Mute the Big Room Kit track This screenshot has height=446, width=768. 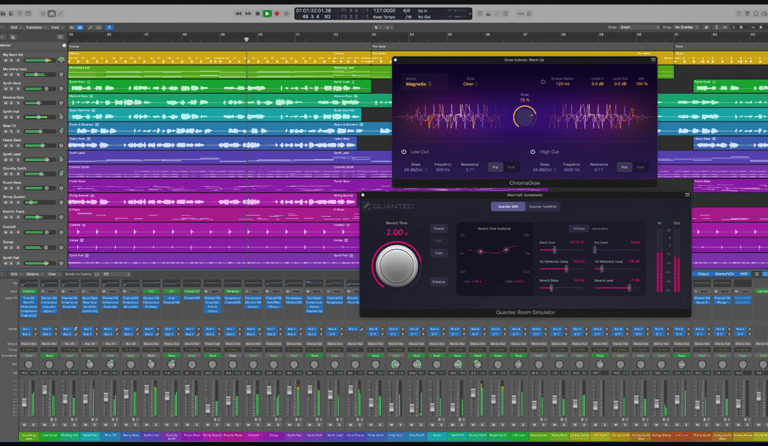point(6,61)
